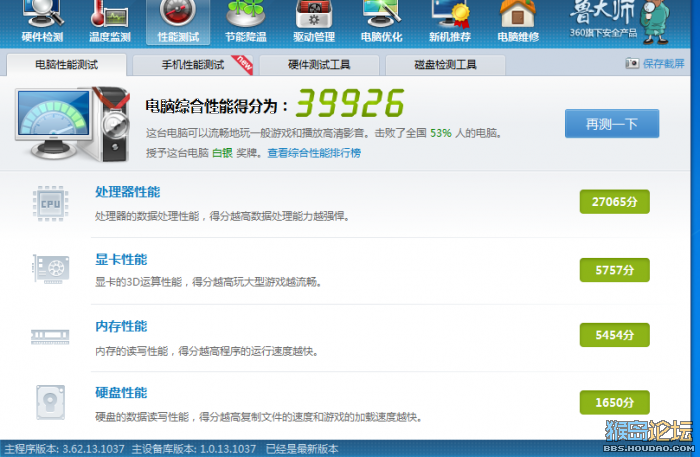Open 电脑优化 computer optimization icon
This screenshot has height=457, width=700.
(x=382, y=22)
